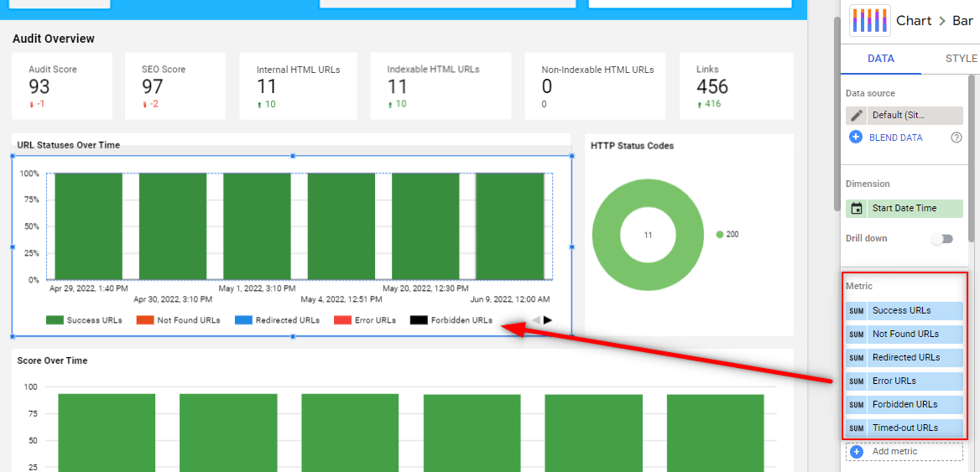The width and height of the screenshot is (980, 472).
Task: Click the Score Over Time title
Action: pos(53,360)
